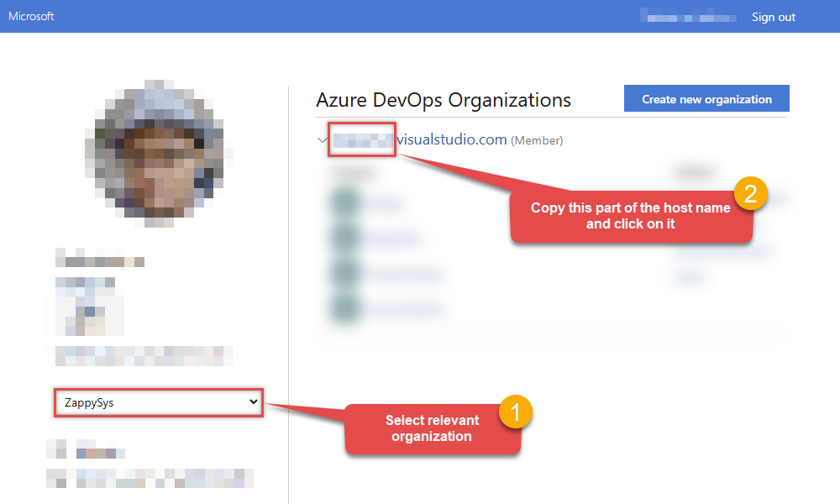The image size is (840, 504).
Task: Collapse the visualstudio.com organization chevron
Action: point(322,140)
